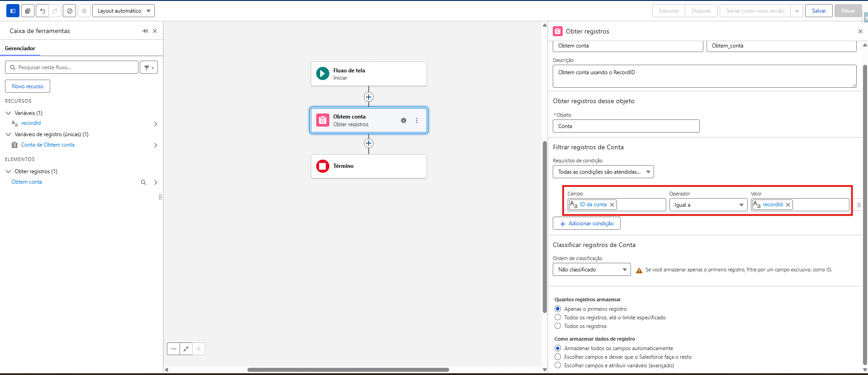Open three-dot menu on Obtem conta node
The width and height of the screenshot is (868, 375).
[417, 120]
